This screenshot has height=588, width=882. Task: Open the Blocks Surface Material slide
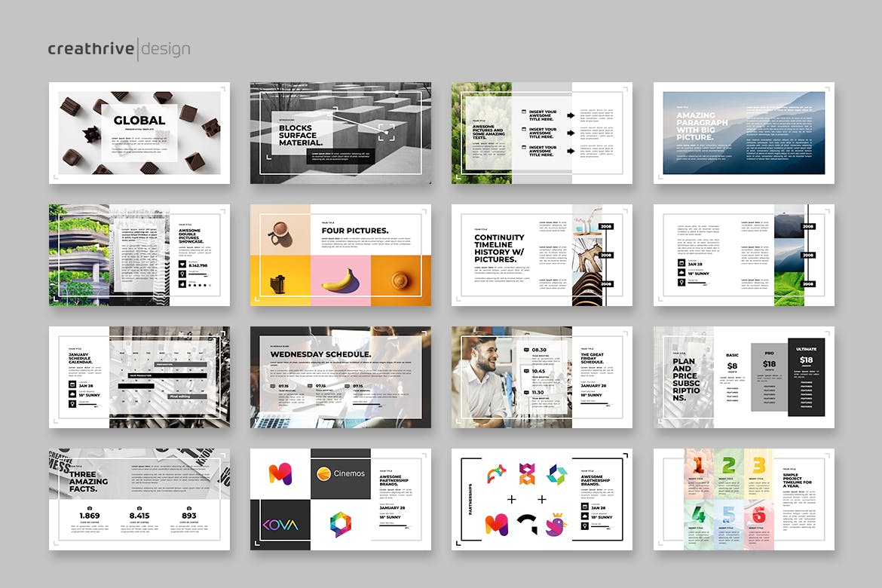point(341,133)
